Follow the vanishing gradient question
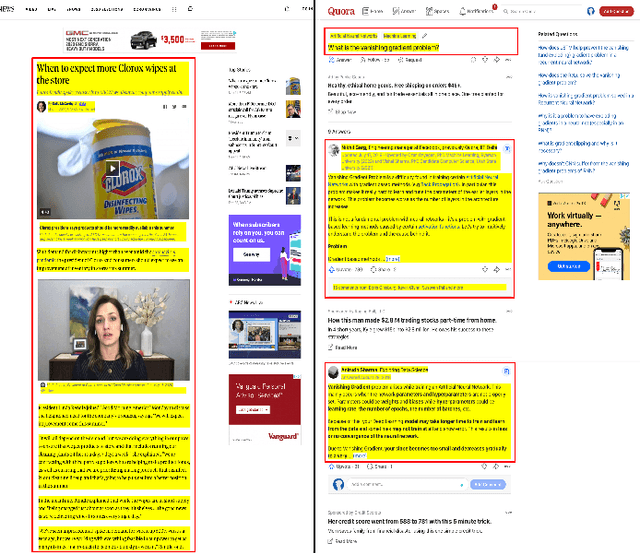640x553 pixels. coord(375,60)
